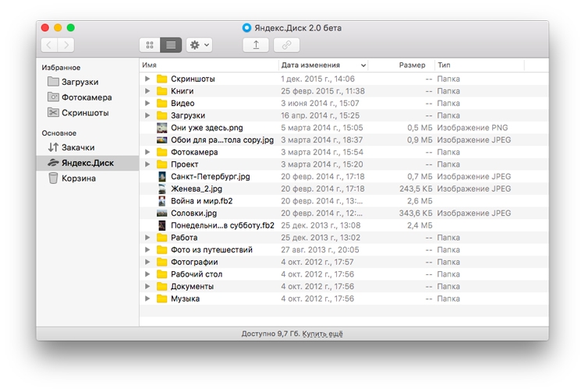Select Фотокамера in the sidebar
Viewport: 585px width, 392px height.
point(87,97)
